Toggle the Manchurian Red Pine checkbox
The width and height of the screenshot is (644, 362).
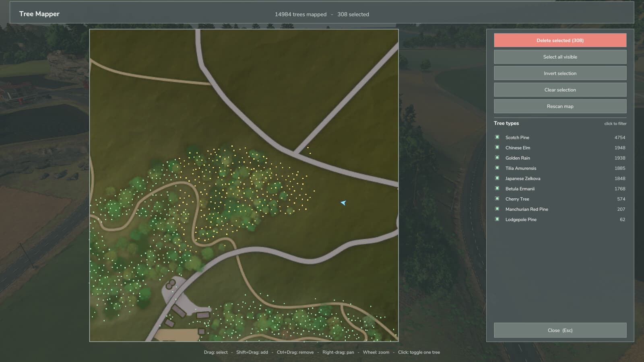[x=497, y=209]
